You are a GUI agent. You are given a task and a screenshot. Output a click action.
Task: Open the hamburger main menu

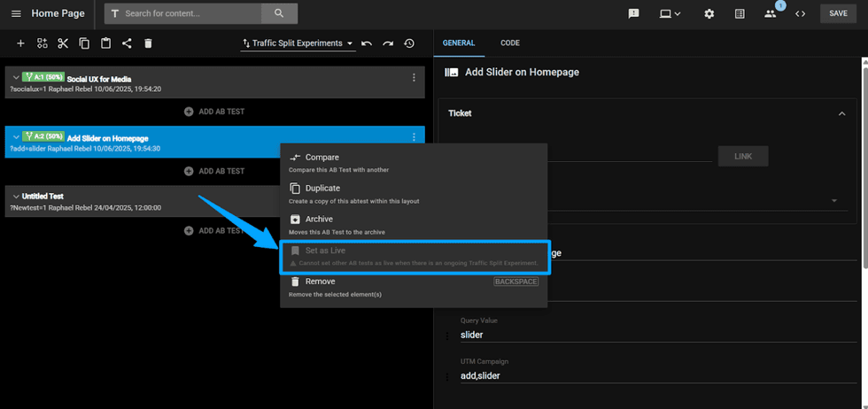[16, 14]
